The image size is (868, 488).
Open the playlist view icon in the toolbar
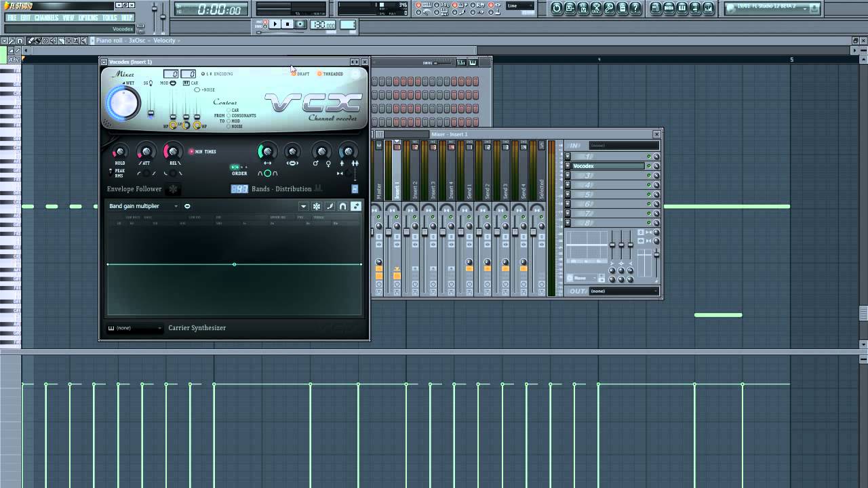click(x=656, y=8)
